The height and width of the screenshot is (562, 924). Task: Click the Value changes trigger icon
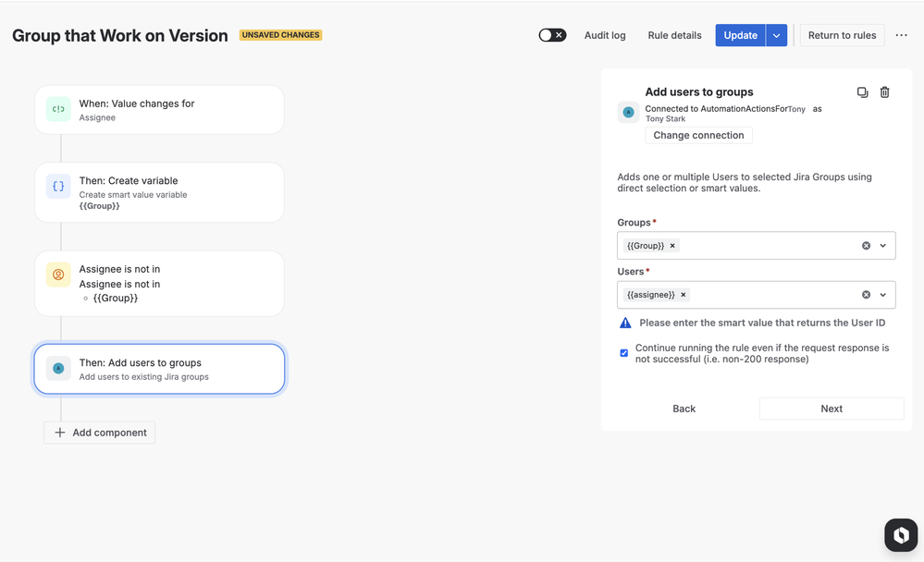[x=58, y=109]
